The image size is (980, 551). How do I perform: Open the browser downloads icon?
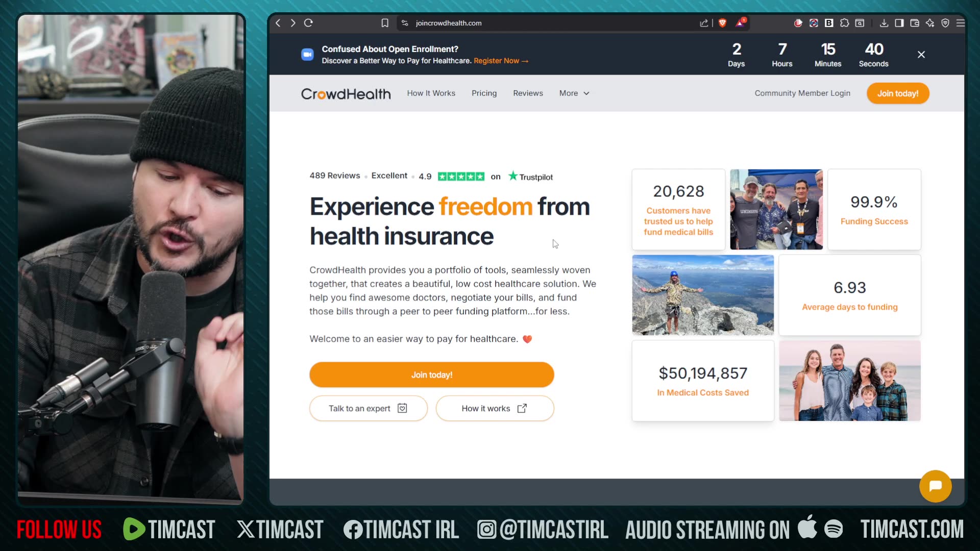(x=884, y=23)
